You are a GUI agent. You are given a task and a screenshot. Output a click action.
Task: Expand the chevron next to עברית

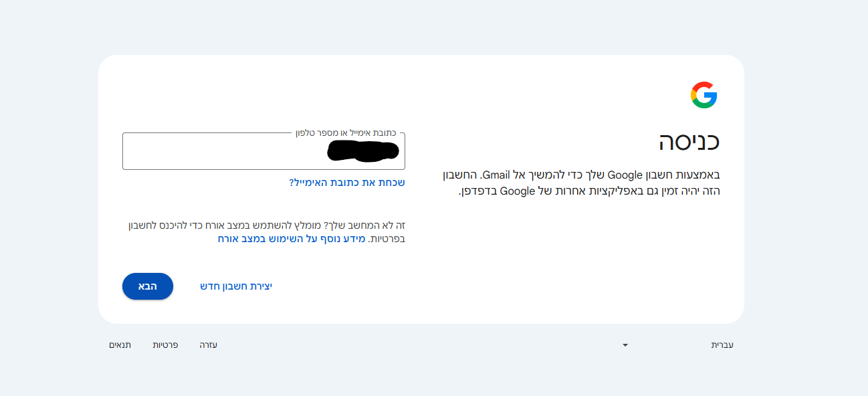tap(625, 344)
